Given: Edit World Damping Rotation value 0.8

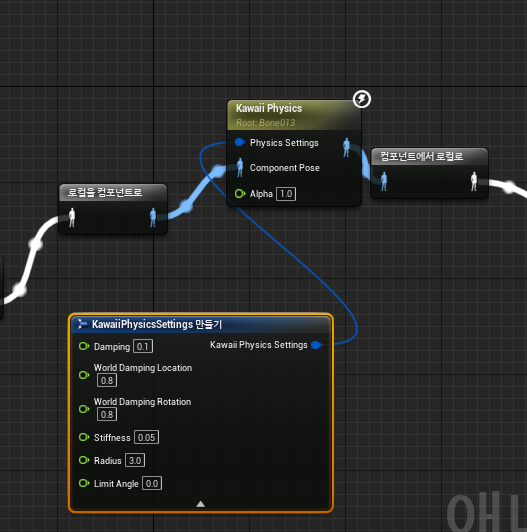Looking at the screenshot, I should (107, 414).
